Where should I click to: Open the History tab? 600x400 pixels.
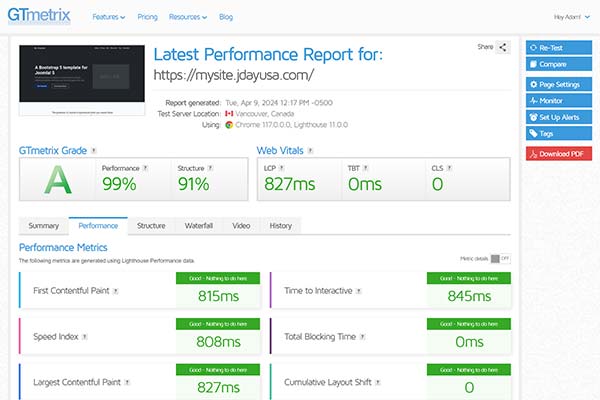(x=281, y=226)
